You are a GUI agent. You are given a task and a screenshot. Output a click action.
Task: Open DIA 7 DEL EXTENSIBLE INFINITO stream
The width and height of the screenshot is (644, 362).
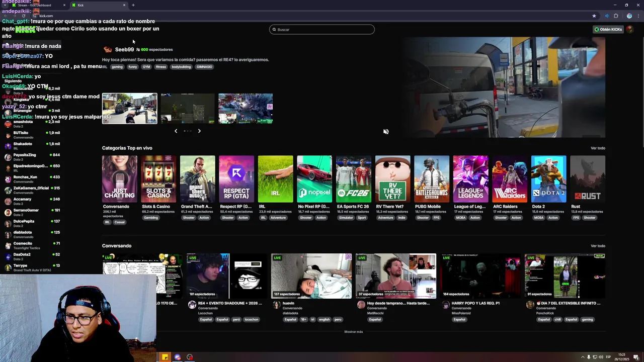[x=565, y=276]
